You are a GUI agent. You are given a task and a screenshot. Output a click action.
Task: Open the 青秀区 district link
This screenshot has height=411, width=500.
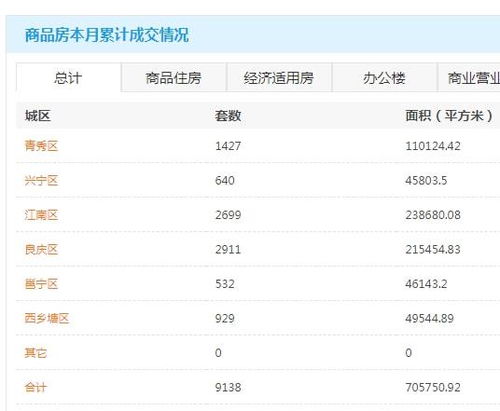(x=41, y=146)
